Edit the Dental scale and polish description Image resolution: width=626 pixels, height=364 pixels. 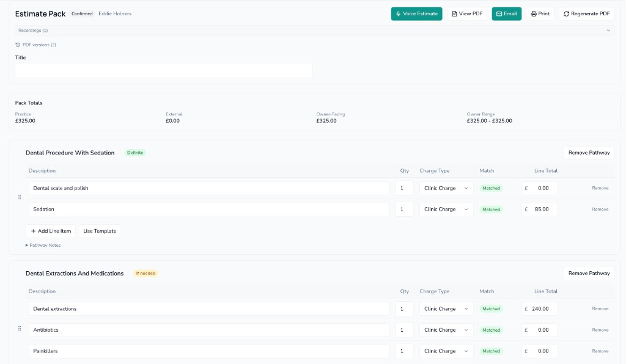pos(209,188)
